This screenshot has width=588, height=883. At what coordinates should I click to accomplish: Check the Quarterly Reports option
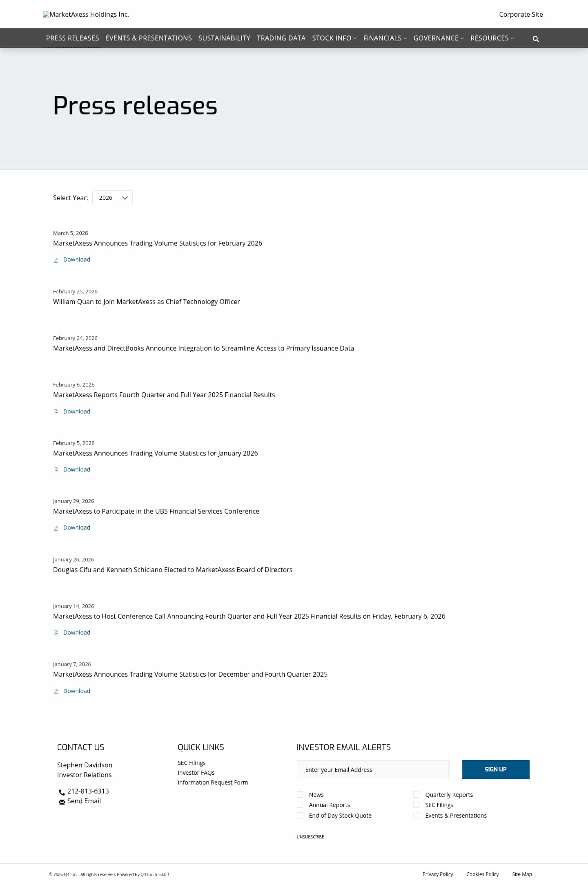[x=416, y=794]
